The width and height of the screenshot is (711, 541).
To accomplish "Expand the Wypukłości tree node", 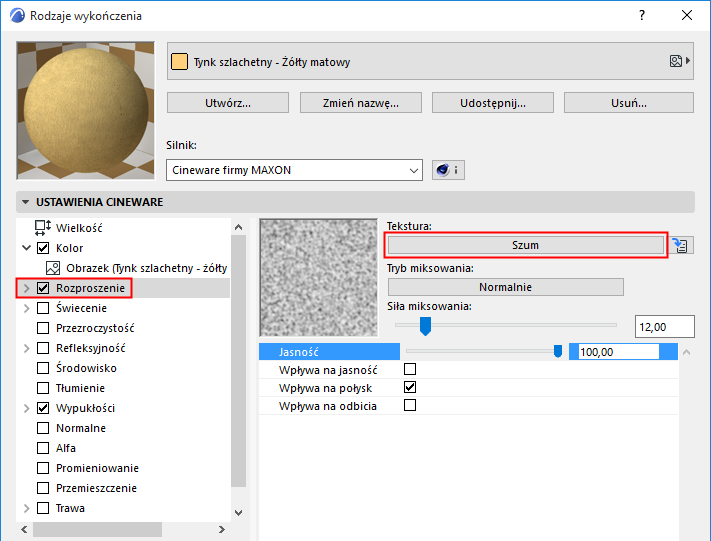I will click(26, 408).
